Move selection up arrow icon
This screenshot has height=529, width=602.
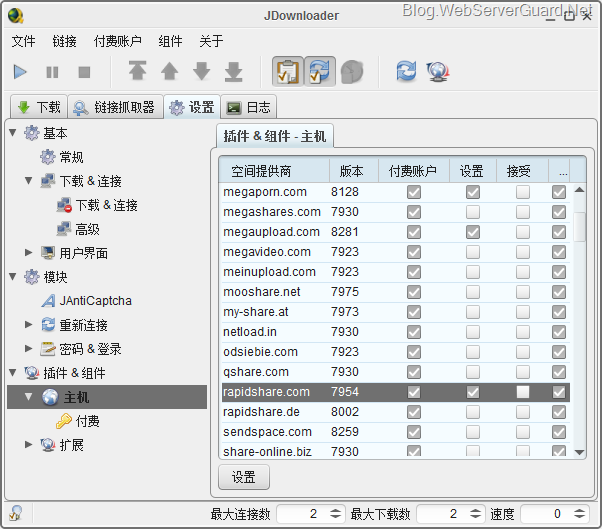pos(169,71)
